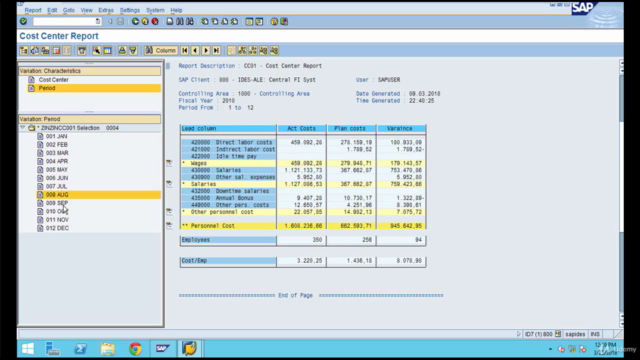Click the Column button
The width and height of the screenshot is (640, 360).
[161, 50]
